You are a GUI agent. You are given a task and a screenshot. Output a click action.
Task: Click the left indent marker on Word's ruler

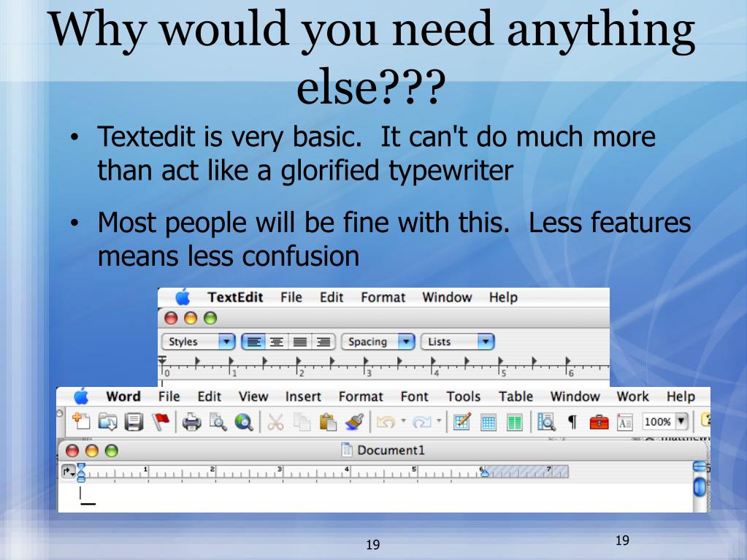coord(81,472)
